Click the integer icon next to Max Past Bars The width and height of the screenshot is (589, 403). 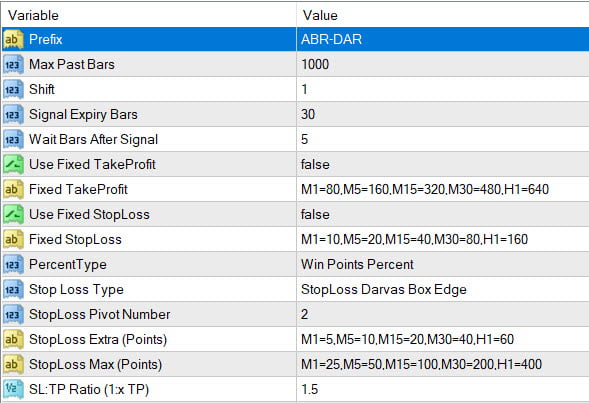click(13, 65)
